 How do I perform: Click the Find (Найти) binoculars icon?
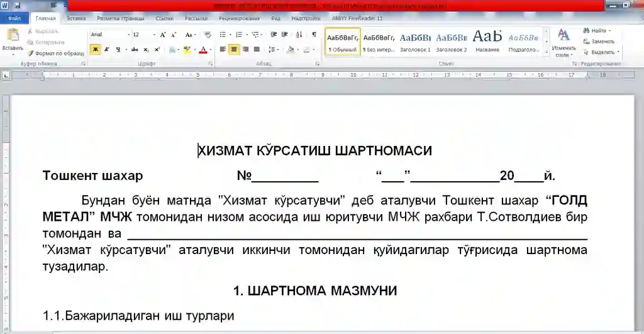pos(586,30)
